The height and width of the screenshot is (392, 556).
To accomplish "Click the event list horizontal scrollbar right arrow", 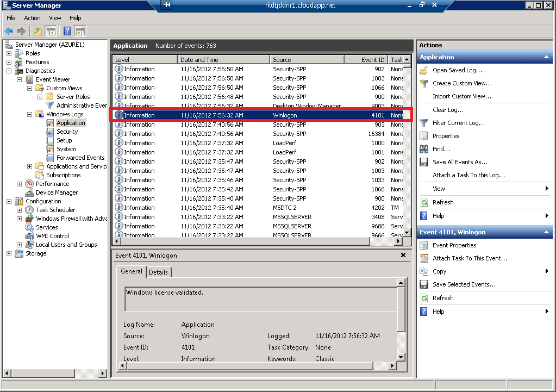I will pos(398,241).
